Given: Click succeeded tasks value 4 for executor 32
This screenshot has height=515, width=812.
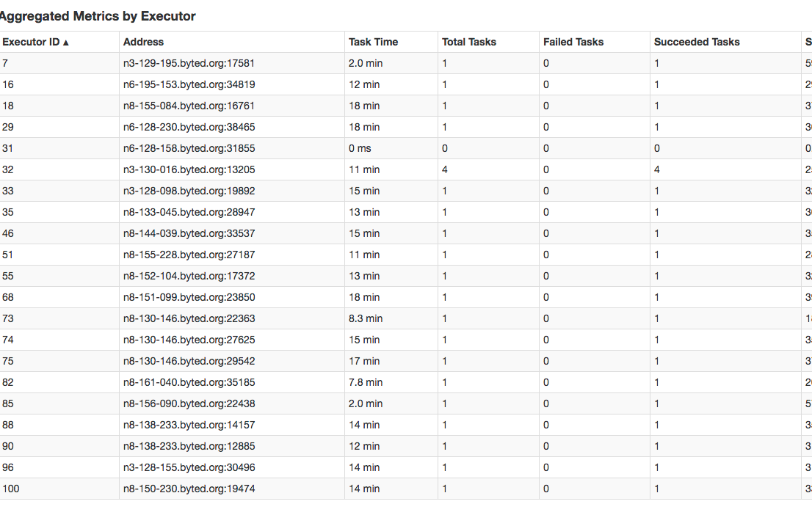Looking at the screenshot, I should tap(725, 169).
